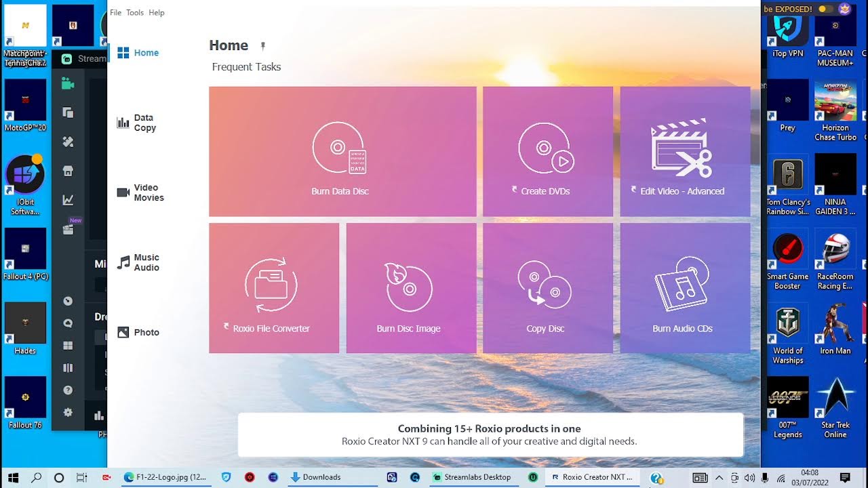868x488 pixels.
Task: Open the Tools menu
Action: click(x=135, y=12)
